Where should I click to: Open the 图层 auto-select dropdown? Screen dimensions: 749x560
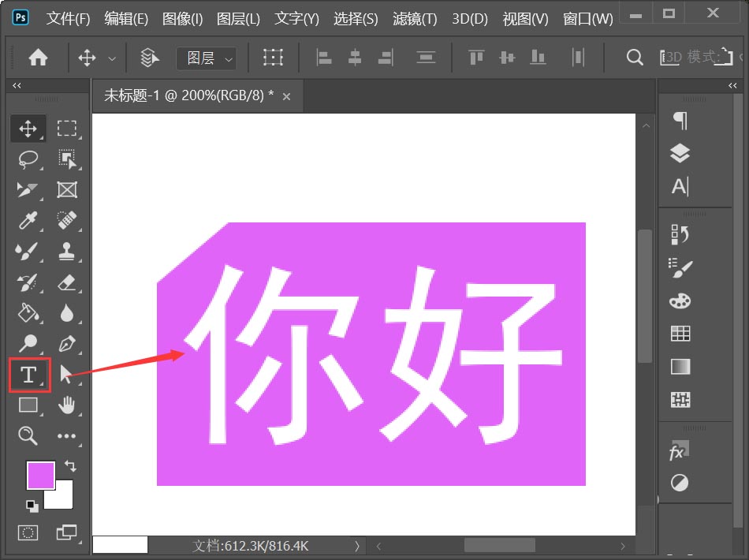205,58
